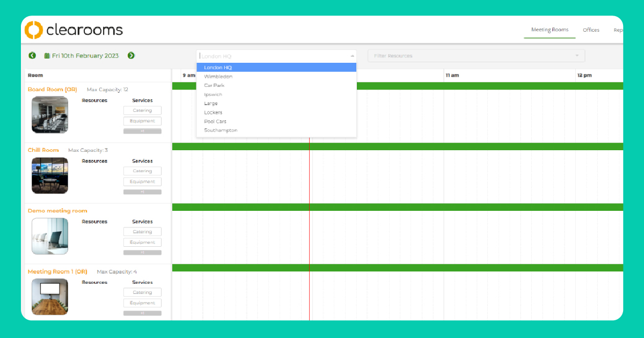Click the next day arrow icon
Viewport: 644px width, 338px height.
tap(131, 56)
